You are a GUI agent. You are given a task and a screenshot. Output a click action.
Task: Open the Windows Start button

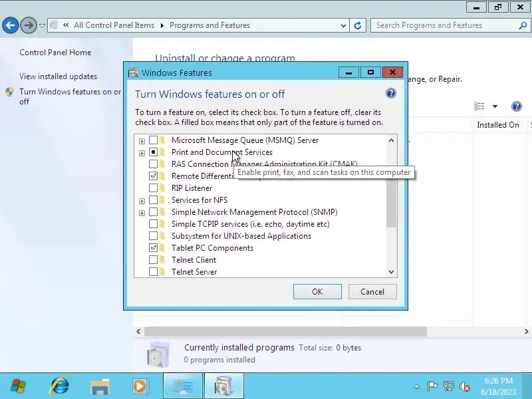(18, 386)
